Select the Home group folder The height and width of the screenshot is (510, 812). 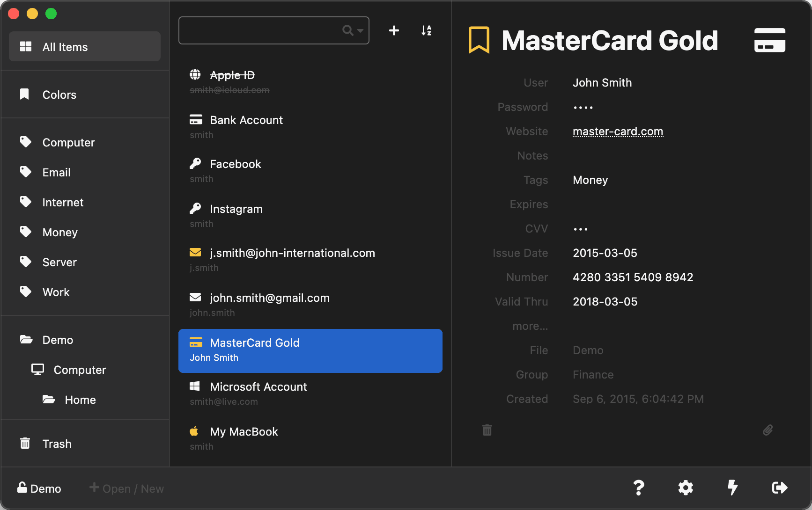pyautogui.click(x=80, y=400)
